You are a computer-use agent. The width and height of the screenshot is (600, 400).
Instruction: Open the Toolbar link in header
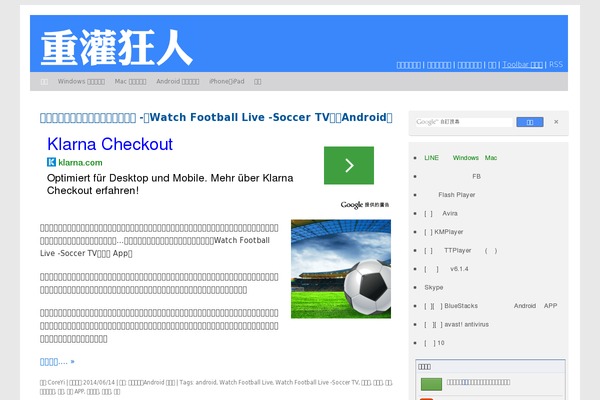[522, 64]
